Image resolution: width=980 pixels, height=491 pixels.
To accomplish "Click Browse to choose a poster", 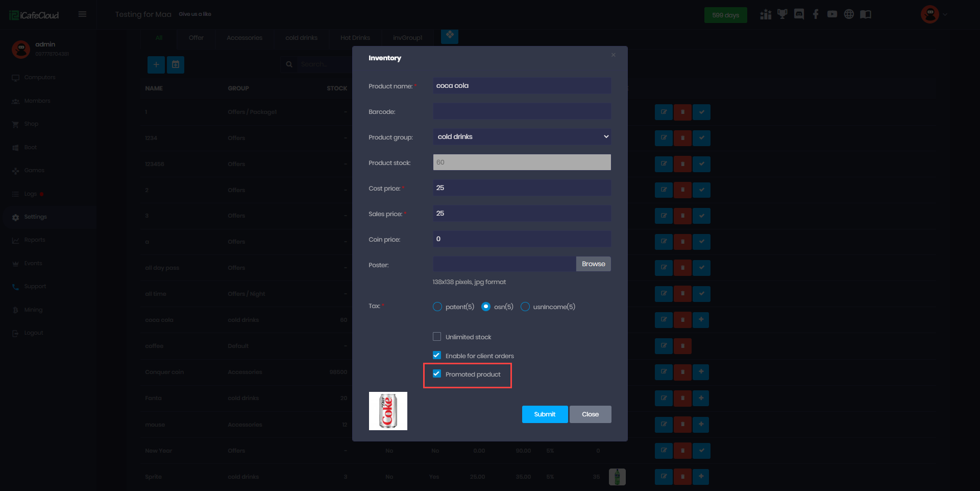I will point(593,264).
